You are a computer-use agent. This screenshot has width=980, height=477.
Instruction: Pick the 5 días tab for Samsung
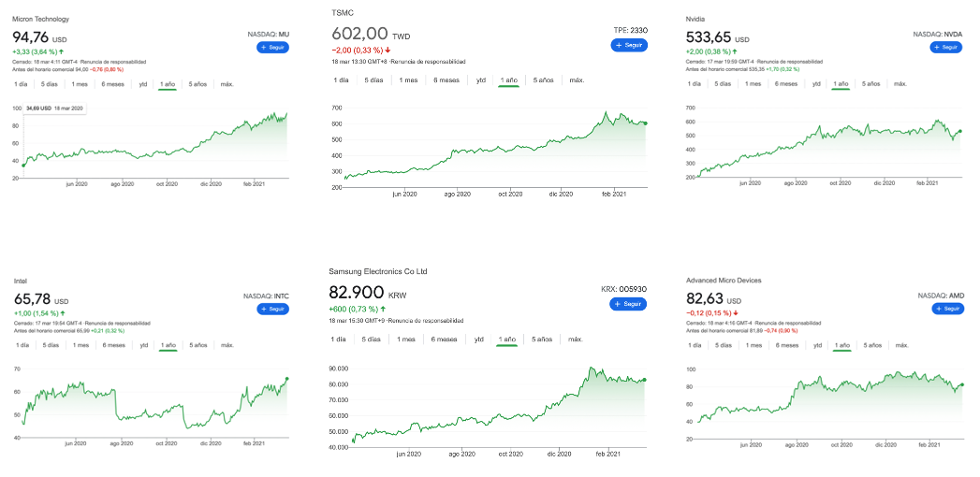click(x=373, y=340)
